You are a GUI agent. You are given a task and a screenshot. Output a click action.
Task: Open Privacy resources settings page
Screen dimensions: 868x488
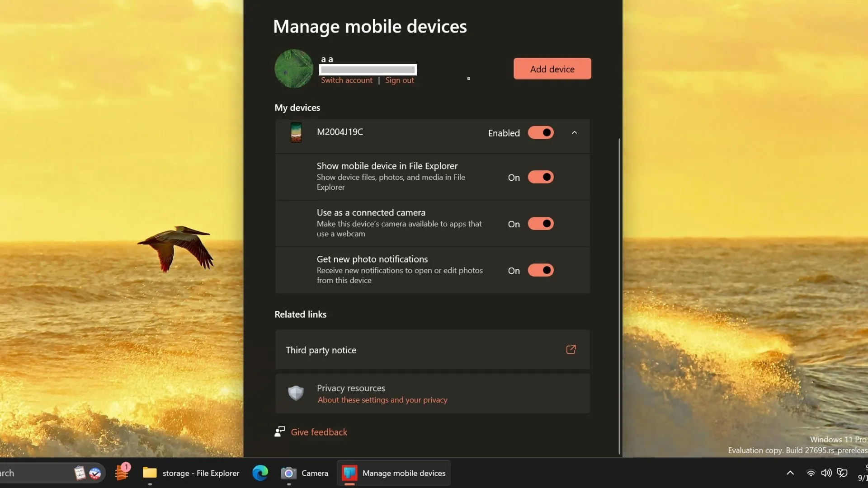(432, 393)
